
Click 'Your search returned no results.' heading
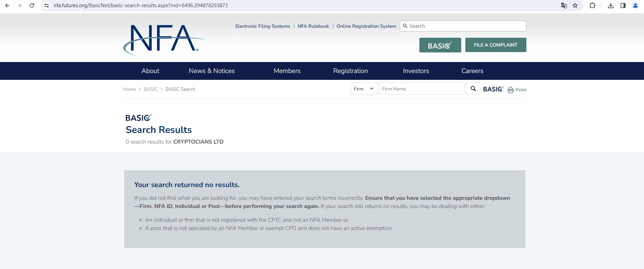187,185
